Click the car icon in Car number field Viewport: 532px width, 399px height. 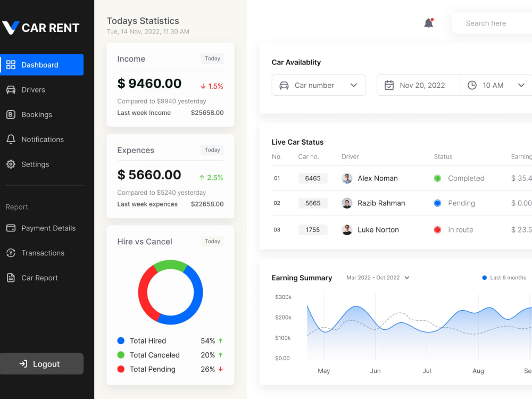point(284,86)
